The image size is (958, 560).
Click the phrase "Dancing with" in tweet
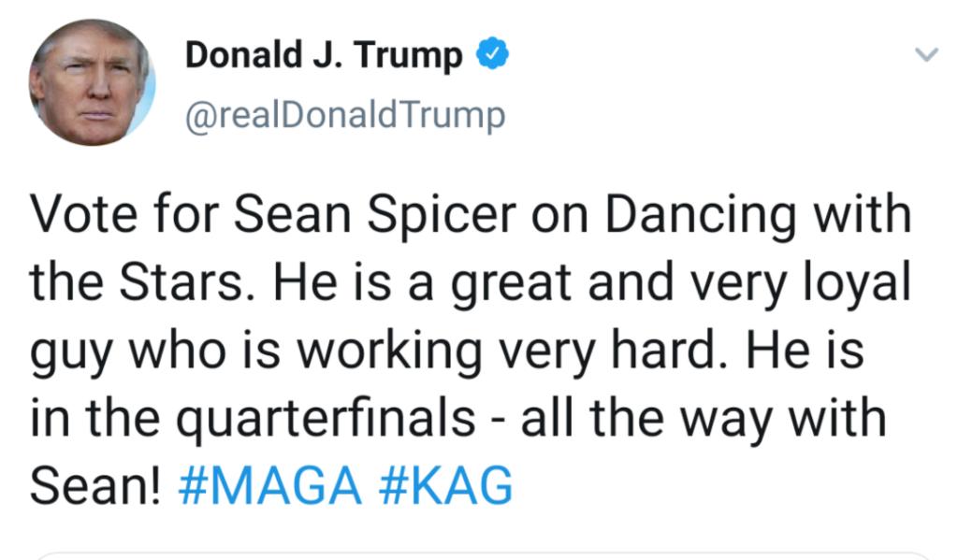point(758,215)
